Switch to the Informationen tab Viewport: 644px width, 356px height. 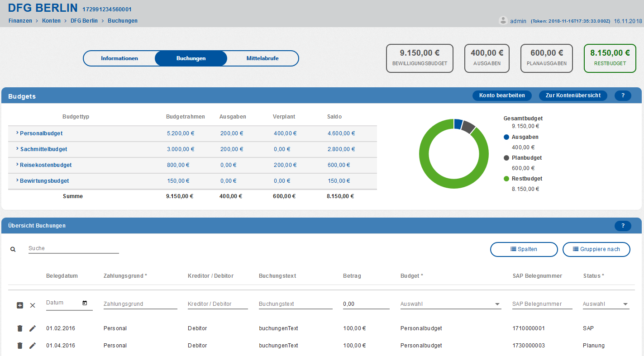(x=119, y=58)
